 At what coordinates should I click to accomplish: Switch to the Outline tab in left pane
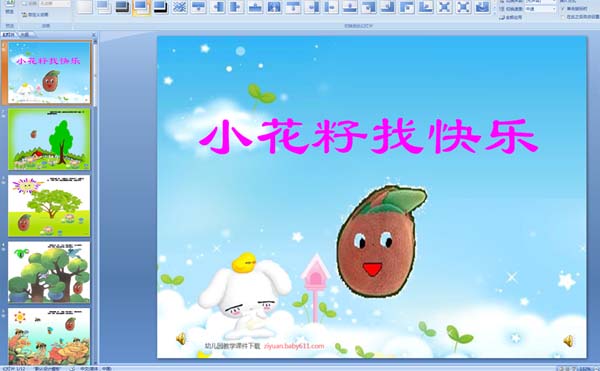(25, 34)
